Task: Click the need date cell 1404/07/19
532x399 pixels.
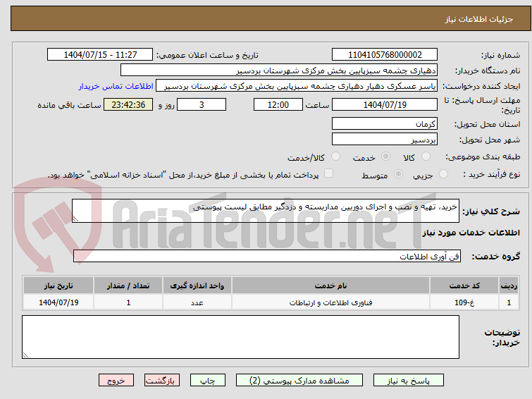Action: pyautogui.click(x=58, y=302)
